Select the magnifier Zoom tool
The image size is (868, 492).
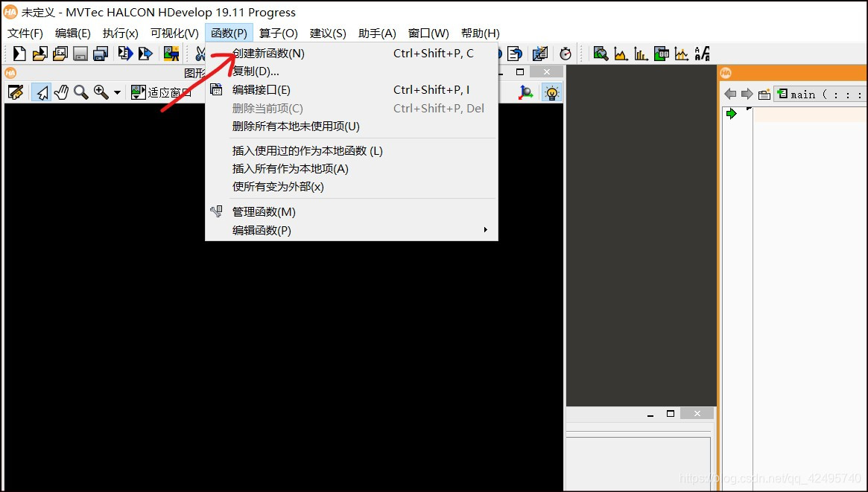(80, 92)
